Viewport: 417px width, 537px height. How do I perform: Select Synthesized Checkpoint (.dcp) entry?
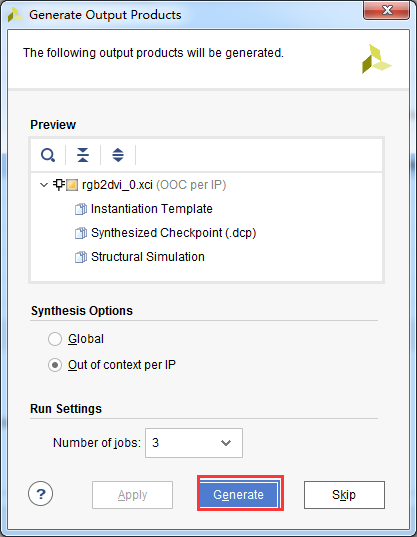[173, 233]
